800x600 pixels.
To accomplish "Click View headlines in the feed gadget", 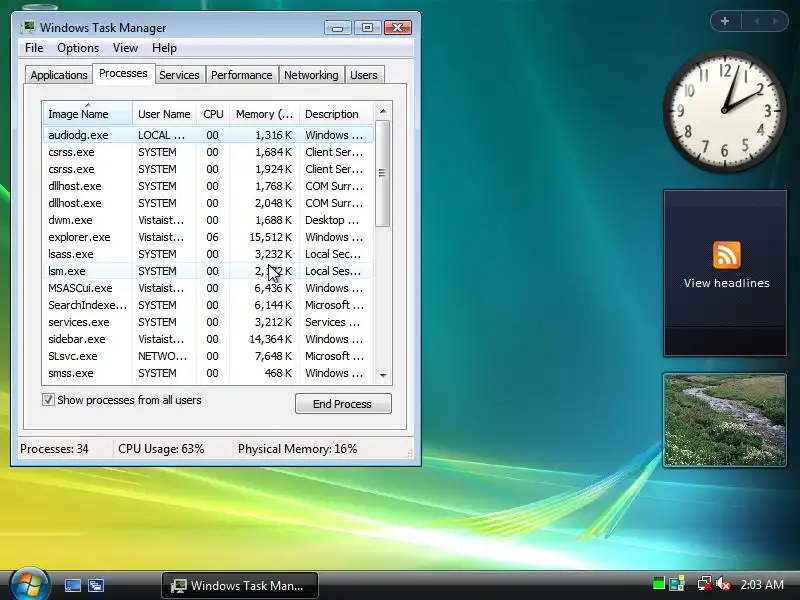I will point(727,283).
